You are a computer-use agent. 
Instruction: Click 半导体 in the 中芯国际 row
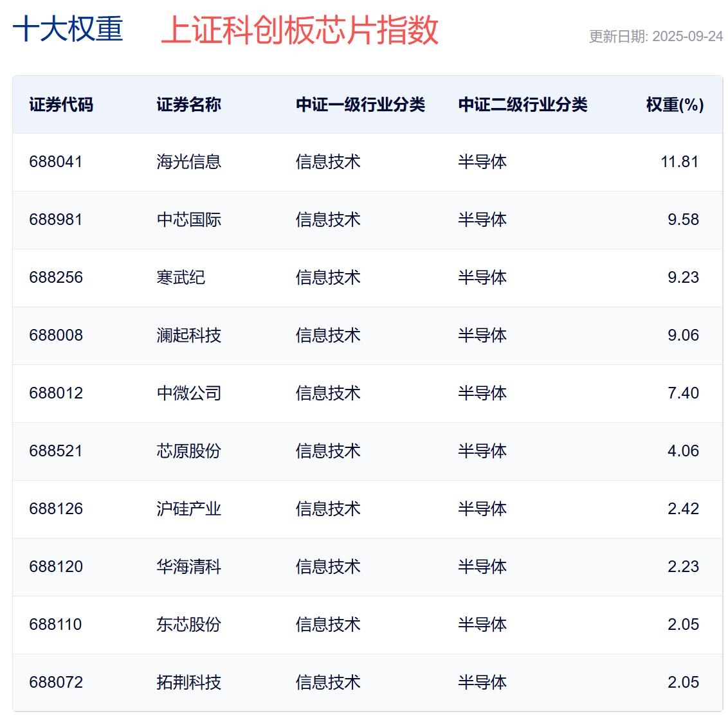coord(482,220)
